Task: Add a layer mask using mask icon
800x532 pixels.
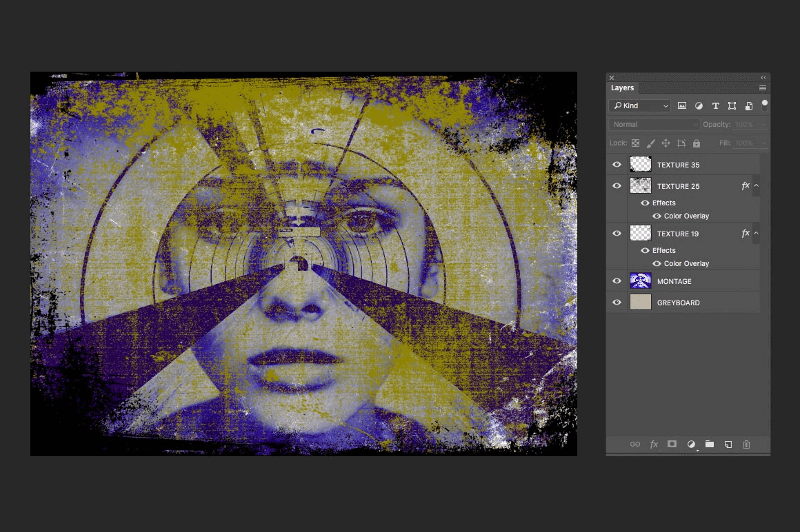Action: point(672,444)
